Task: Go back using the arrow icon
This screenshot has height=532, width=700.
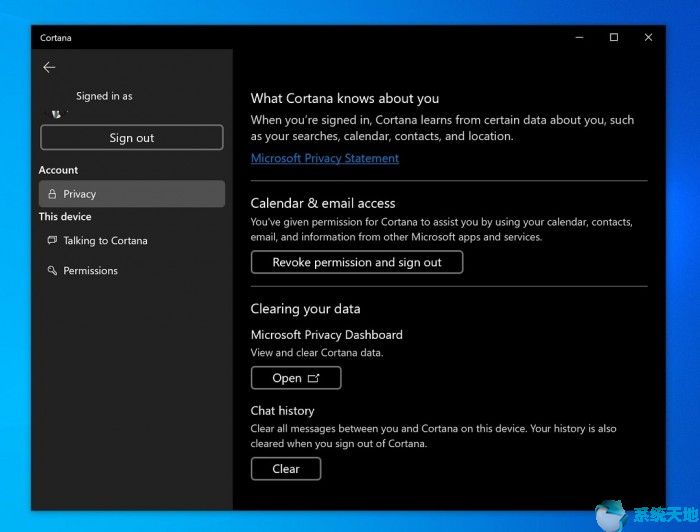Action: pyautogui.click(x=49, y=67)
